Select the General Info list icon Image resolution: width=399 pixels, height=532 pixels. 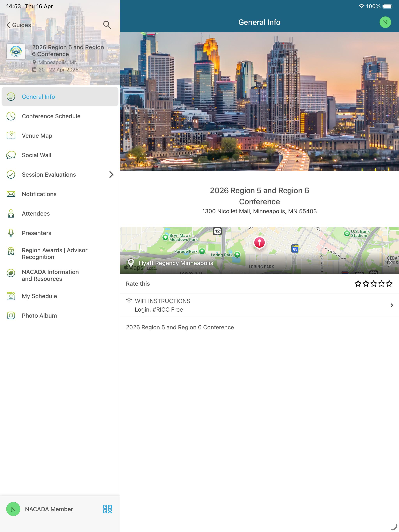tap(11, 97)
